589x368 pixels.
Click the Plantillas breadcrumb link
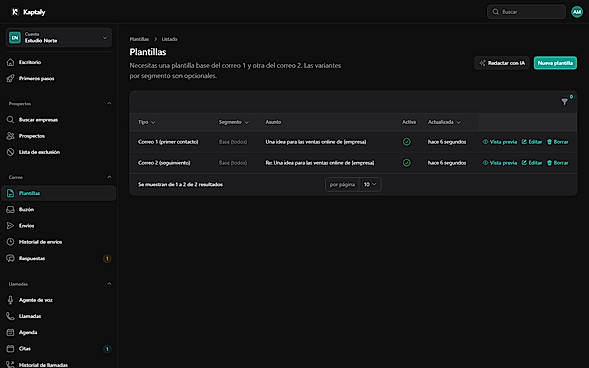(139, 39)
